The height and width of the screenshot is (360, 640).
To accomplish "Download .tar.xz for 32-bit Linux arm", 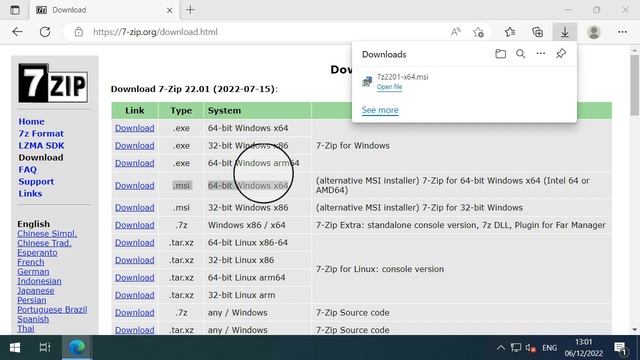I will [x=134, y=295].
